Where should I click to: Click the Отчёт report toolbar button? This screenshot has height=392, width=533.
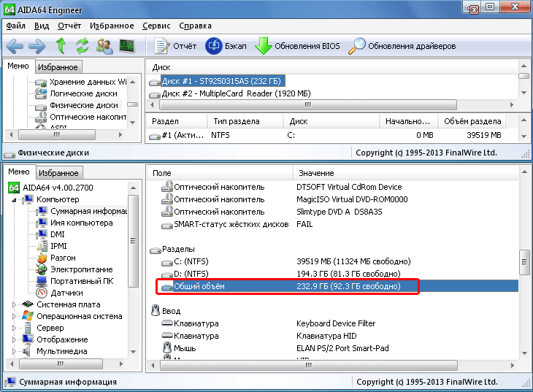(175, 46)
